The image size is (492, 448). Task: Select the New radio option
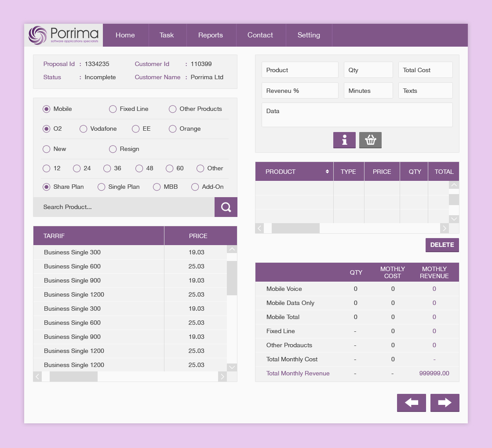click(x=47, y=149)
